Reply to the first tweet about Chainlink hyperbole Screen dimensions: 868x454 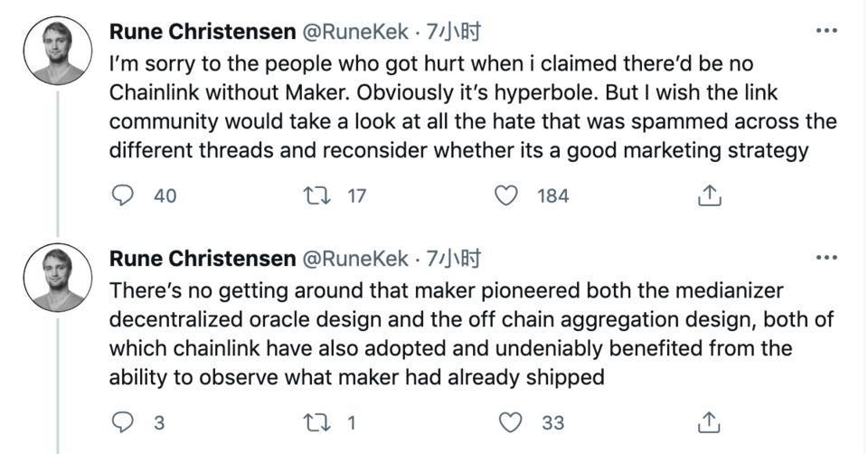click(x=124, y=194)
